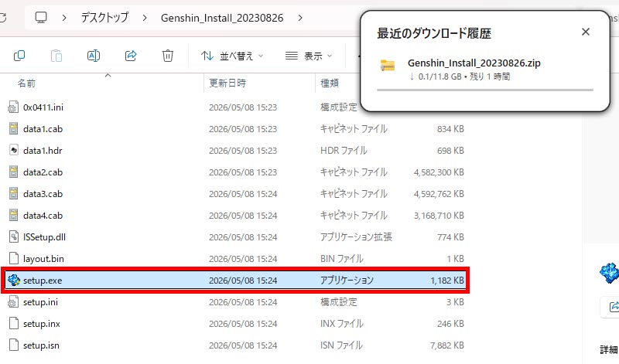Viewport: 619px width, 364px height.
Task: Click the data1.cab cabinet icon
Action: coord(13,128)
